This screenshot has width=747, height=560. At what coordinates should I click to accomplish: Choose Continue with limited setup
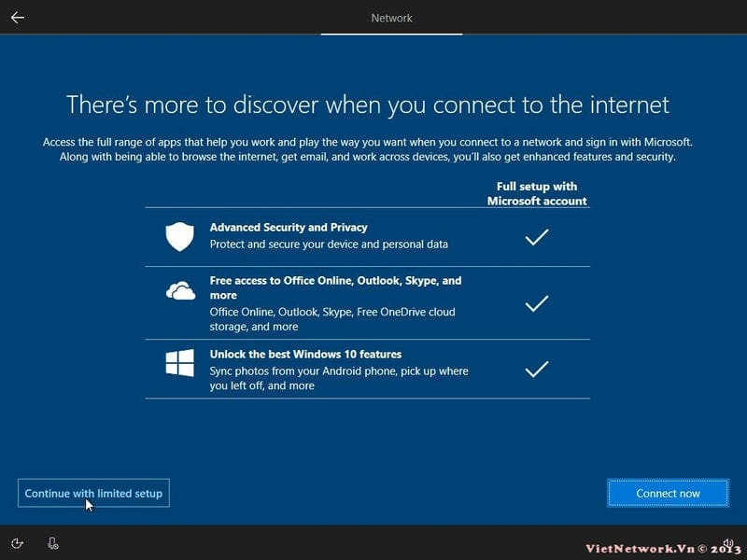(x=93, y=493)
